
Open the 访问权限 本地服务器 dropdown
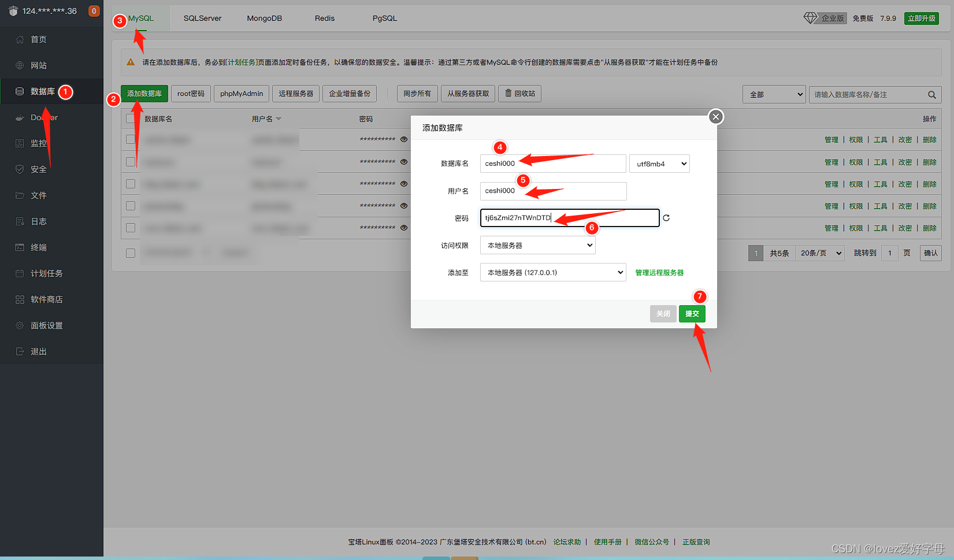537,245
